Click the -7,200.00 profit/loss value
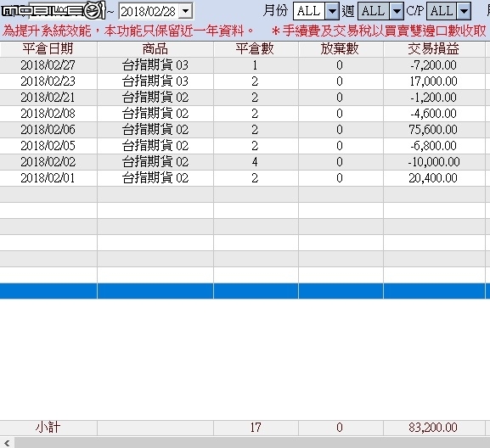 pyautogui.click(x=433, y=65)
